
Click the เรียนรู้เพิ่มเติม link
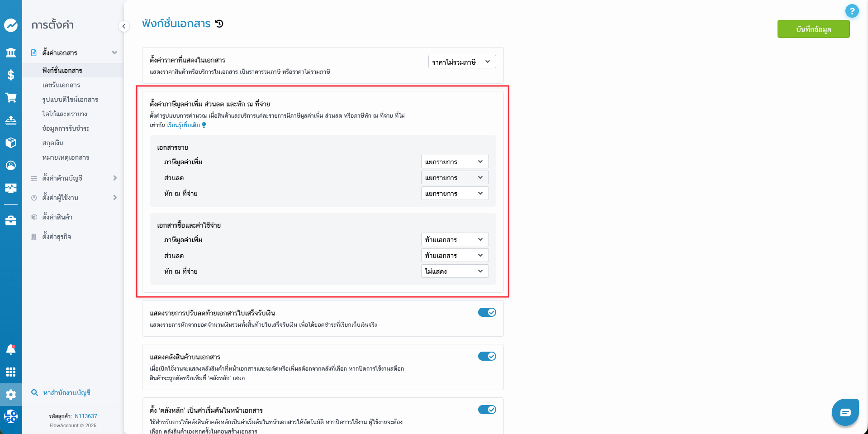tap(184, 125)
